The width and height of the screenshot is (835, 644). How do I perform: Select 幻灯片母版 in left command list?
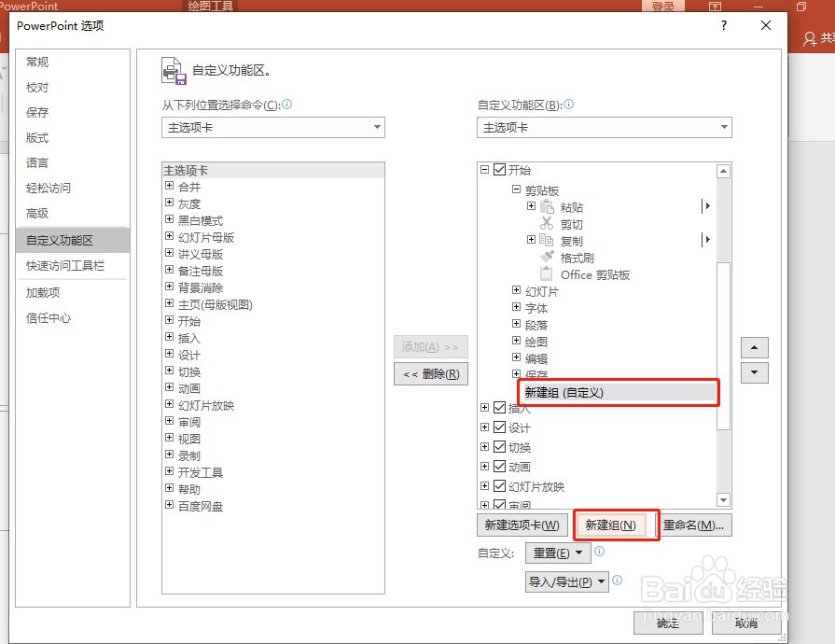click(x=206, y=238)
